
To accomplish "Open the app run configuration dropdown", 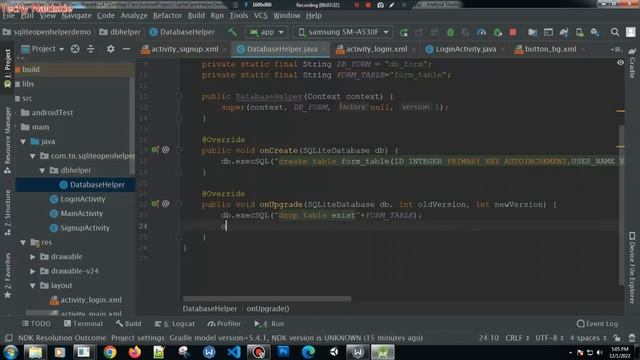I will 267,32.
